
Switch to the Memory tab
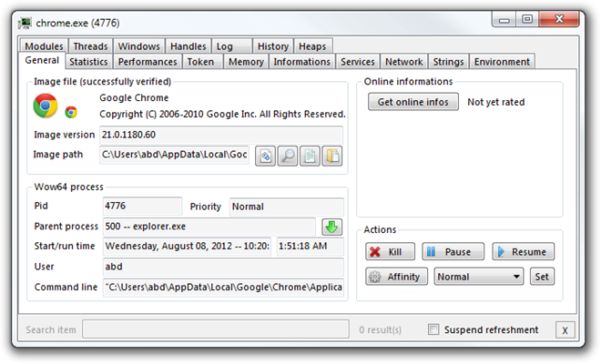click(x=246, y=61)
